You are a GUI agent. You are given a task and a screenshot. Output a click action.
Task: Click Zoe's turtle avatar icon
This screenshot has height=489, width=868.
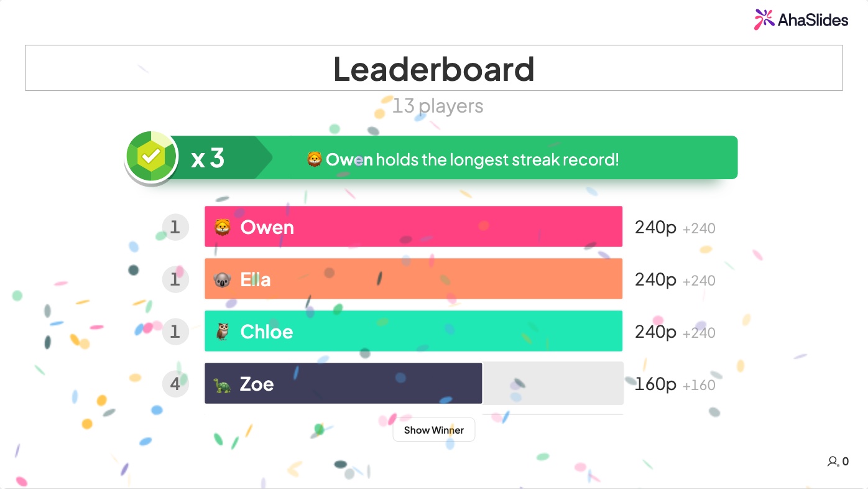(x=223, y=384)
